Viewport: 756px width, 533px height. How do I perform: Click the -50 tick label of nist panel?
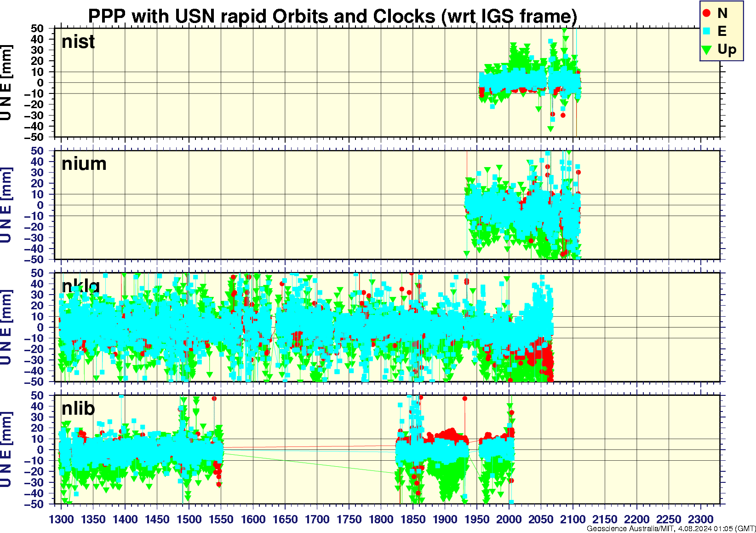(x=34, y=137)
